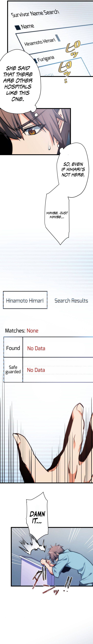Click the text cursor after Hinamoto Himari
The width and height of the screenshot is (93, 644).
(58, 38)
